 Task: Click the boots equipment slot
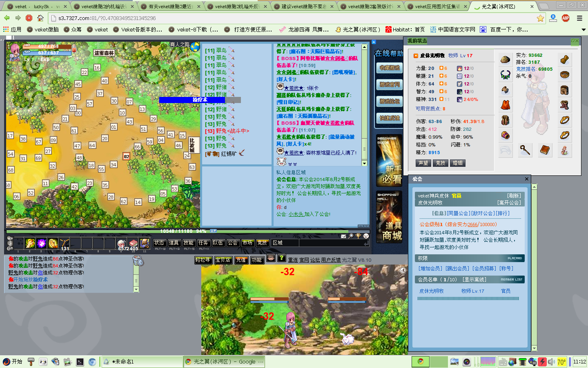(x=565, y=105)
